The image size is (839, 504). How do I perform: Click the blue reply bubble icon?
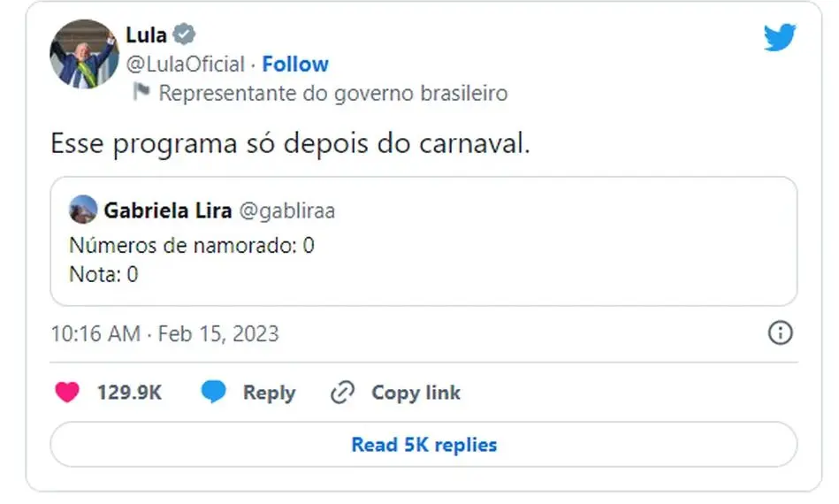pos(213,393)
